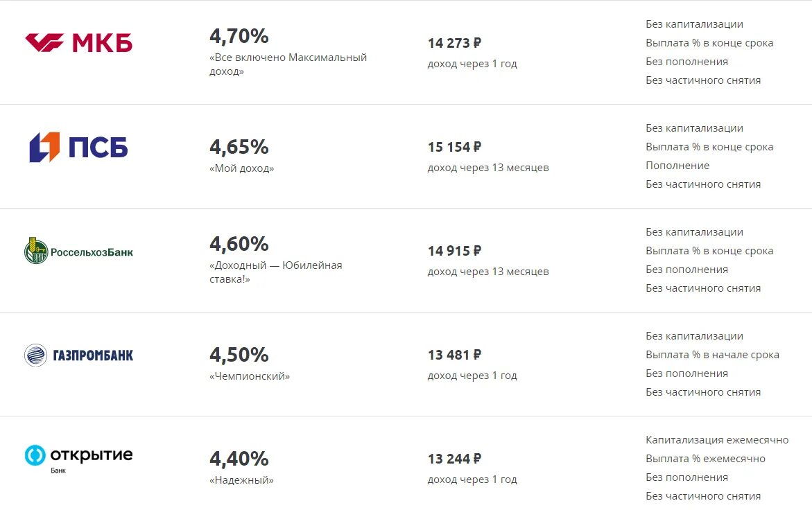The width and height of the screenshot is (812, 519).
Task: Click the 13 481 ₽ income figure
Action: [454, 355]
